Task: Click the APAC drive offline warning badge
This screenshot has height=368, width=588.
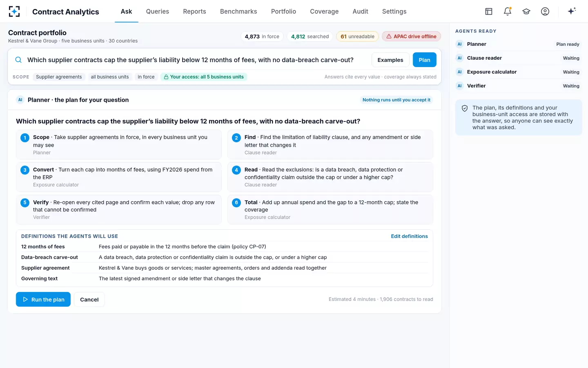Action: 411,36
